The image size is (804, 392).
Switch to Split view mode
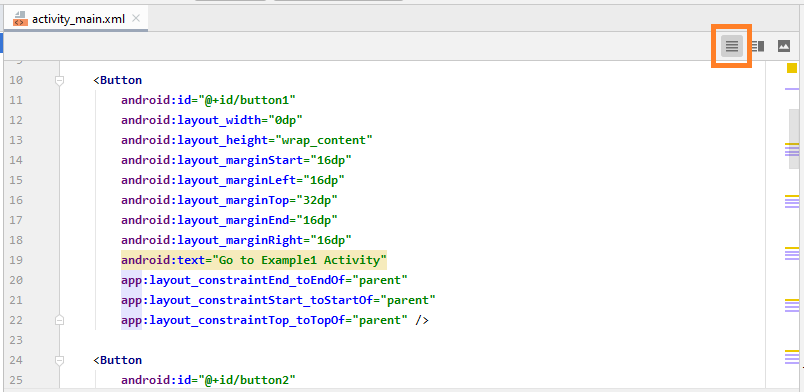click(x=758, y=47)
